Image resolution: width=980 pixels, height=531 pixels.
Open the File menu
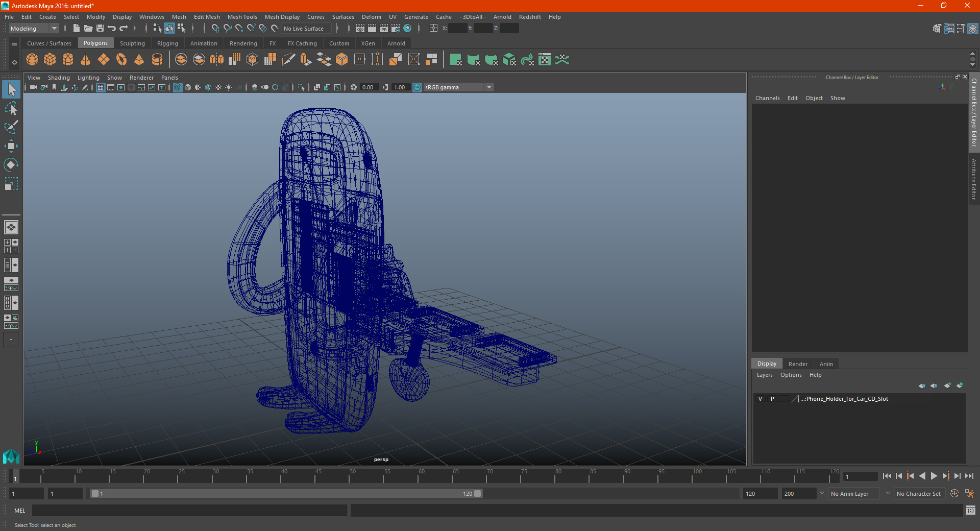pyautogui.click(x=9, y=17)
